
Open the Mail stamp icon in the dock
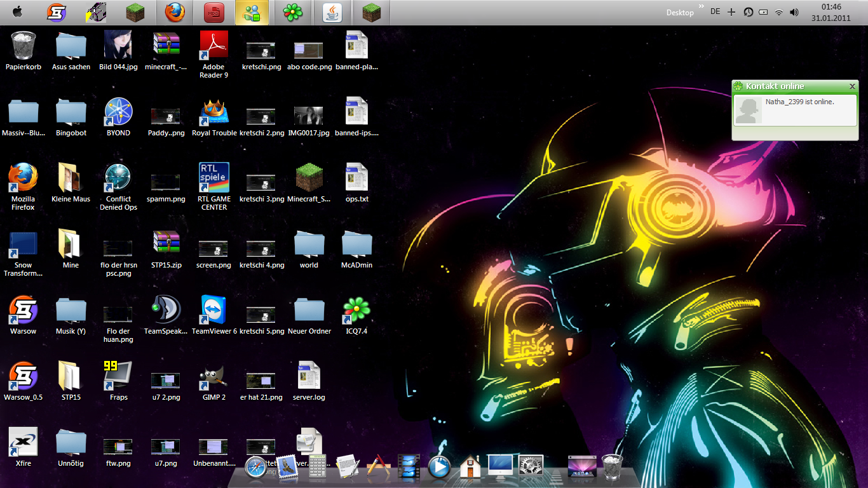click(287, 467)
